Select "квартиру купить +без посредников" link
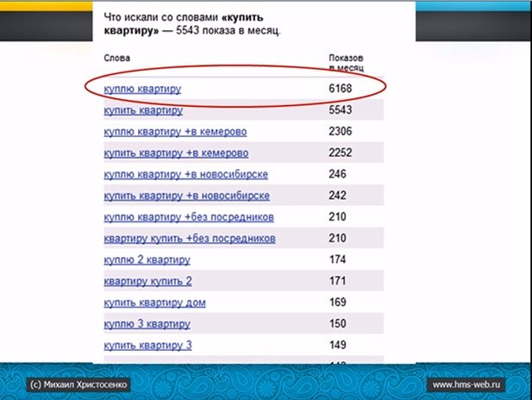This screenshot has width=532, height=400. coord(190,239)
